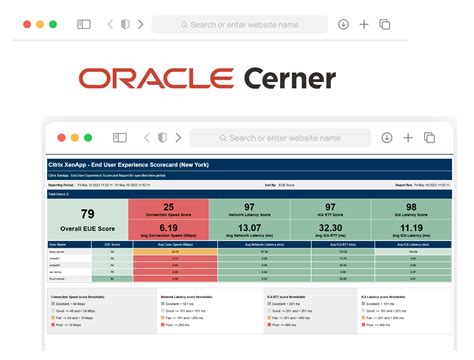Click the Oracle Cerner logo
This screenshot has height=360, width=474.
pos(207,79)
